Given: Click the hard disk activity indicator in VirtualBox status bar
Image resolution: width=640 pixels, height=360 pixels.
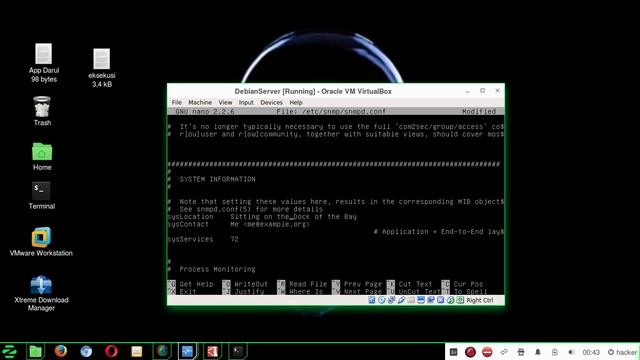Looking at the screenshot, I should [x=371, y=300].
